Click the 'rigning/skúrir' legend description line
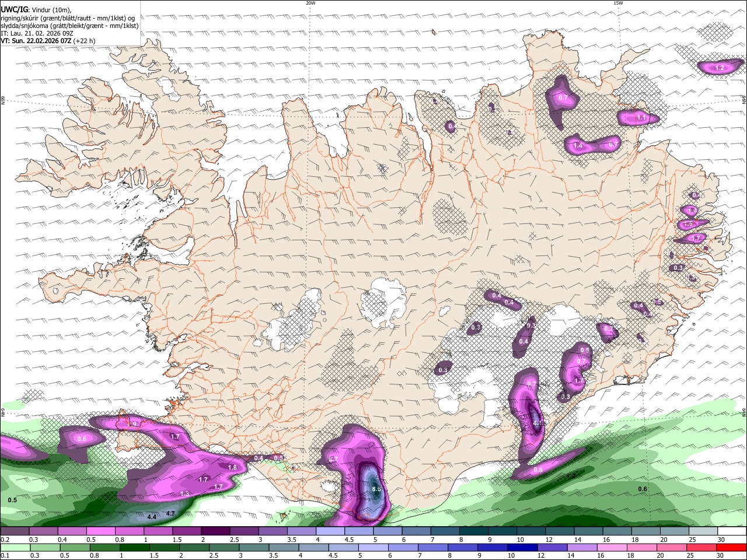747x560 pixels. click(x=68, y=17)
